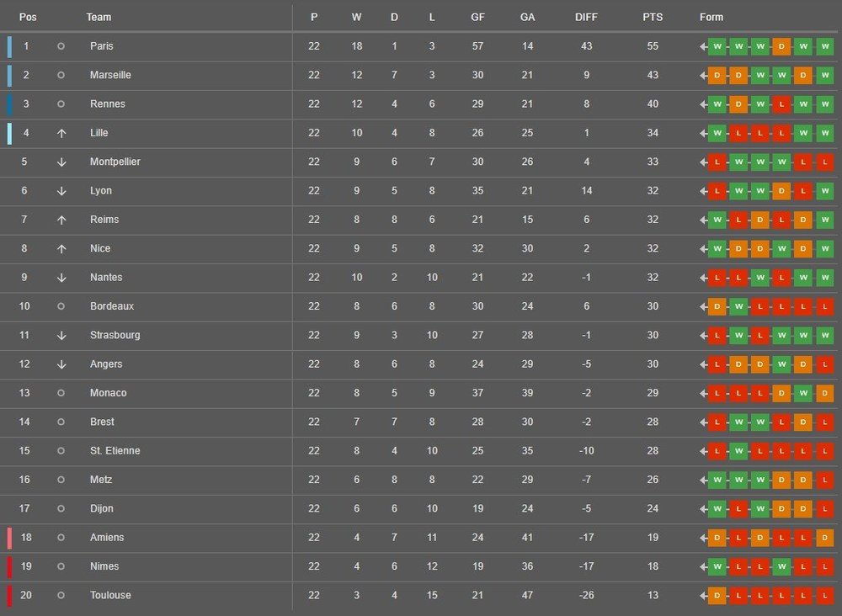842x616 pixels.
Task: Sort table by the PTS column header
Action: (653, 17)
